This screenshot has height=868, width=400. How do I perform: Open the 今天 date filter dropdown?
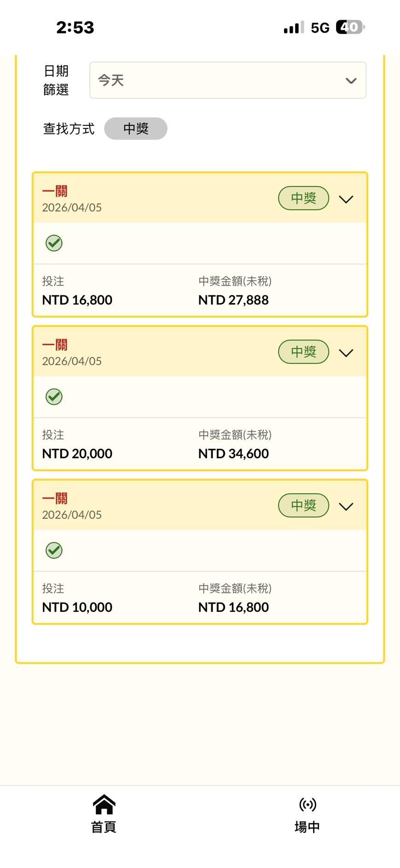(227, 81)
